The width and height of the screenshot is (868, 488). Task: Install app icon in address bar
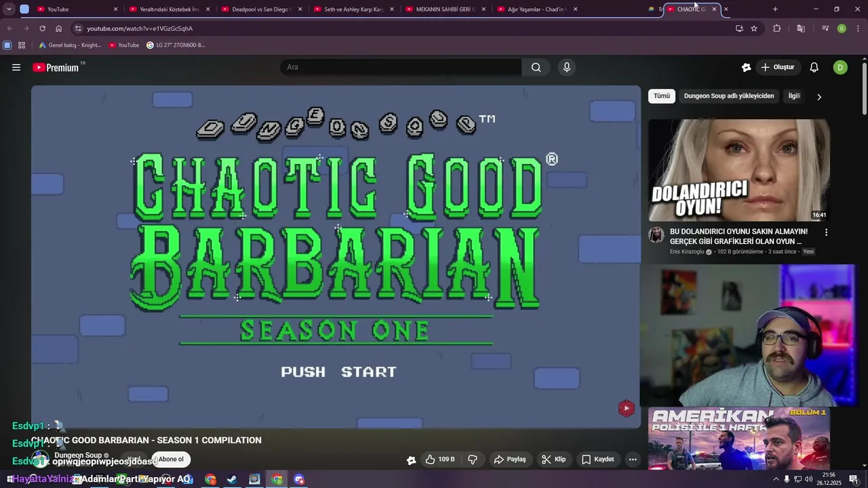point(739,28)
